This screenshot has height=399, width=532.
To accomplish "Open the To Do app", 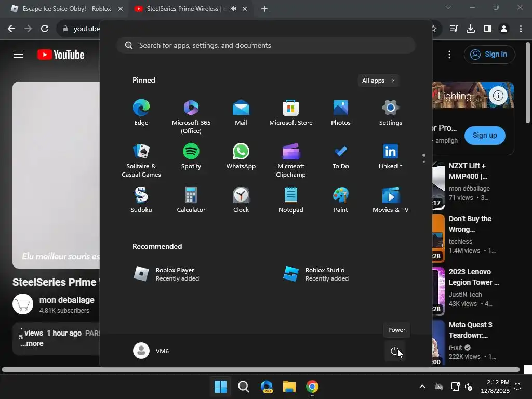I will click(x=341, y=156).
